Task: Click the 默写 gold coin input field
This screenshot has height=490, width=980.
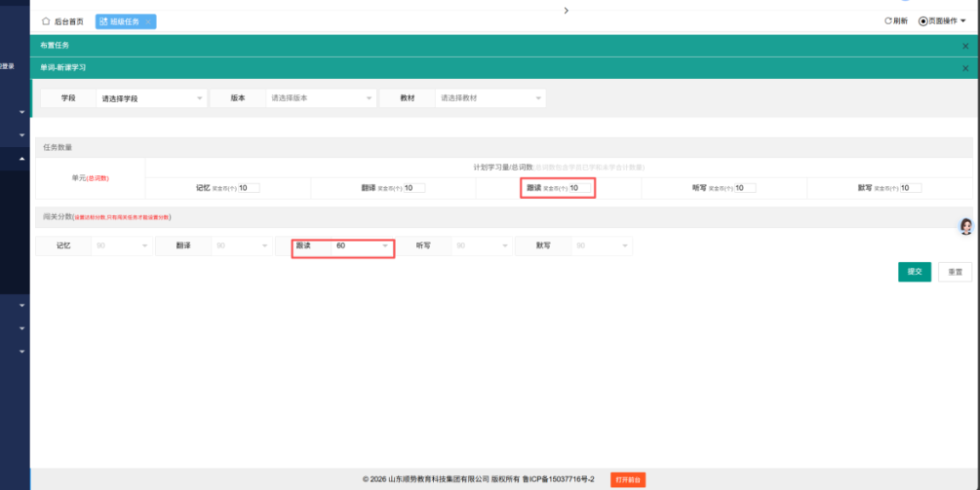Action: click(911, 188)
